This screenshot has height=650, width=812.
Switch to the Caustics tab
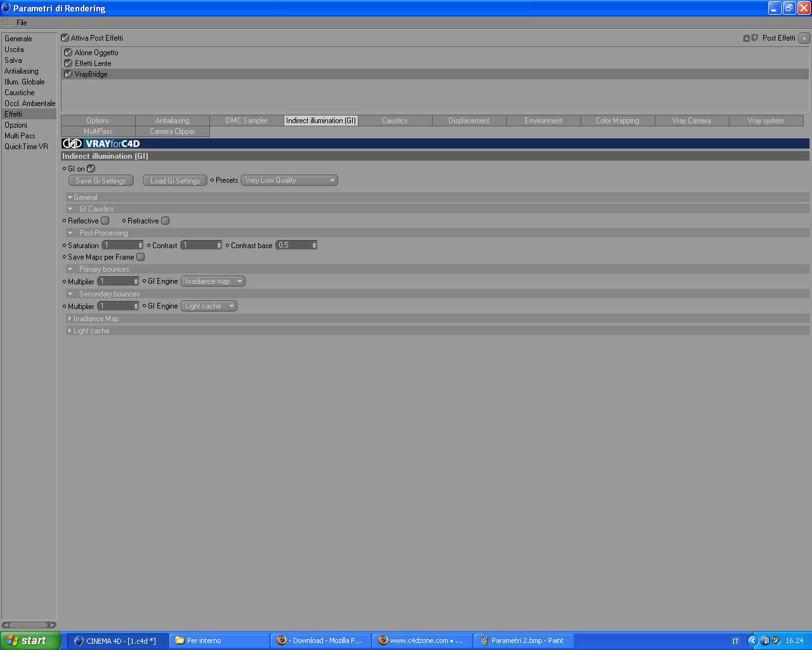click(x=395, y=121)
